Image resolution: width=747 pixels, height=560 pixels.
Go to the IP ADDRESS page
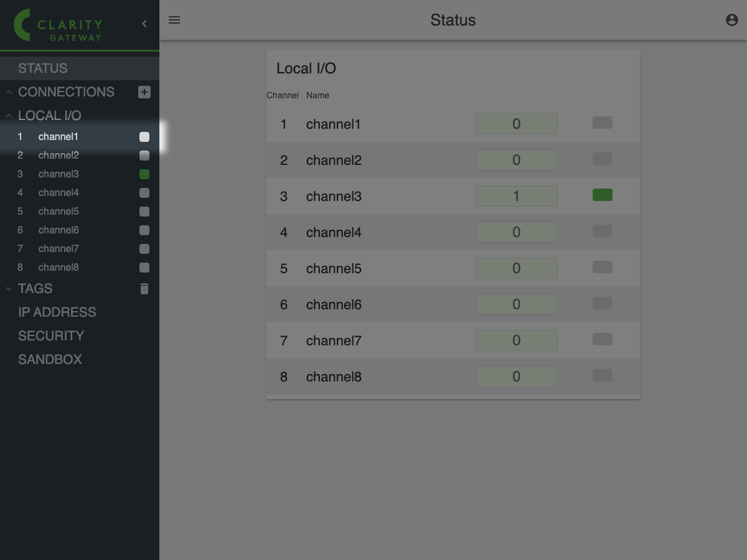[57, 312]
